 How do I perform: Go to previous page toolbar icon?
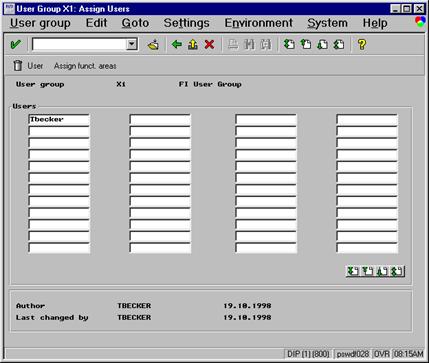coord(306,44)
